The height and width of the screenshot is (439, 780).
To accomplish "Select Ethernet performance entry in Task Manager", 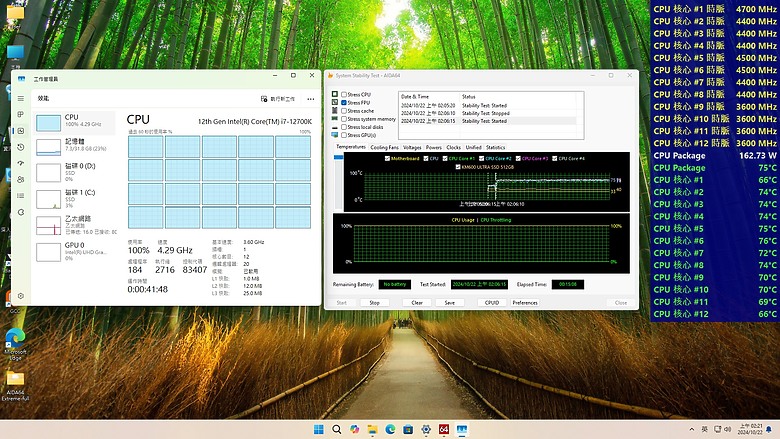I will coord(75,225).
